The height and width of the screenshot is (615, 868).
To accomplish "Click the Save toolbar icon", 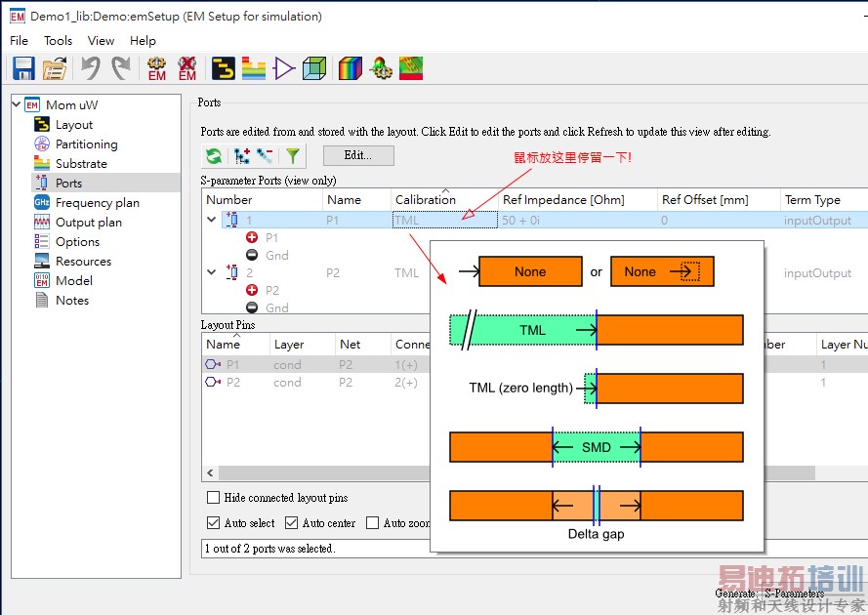I will click(x=23, y=68).
